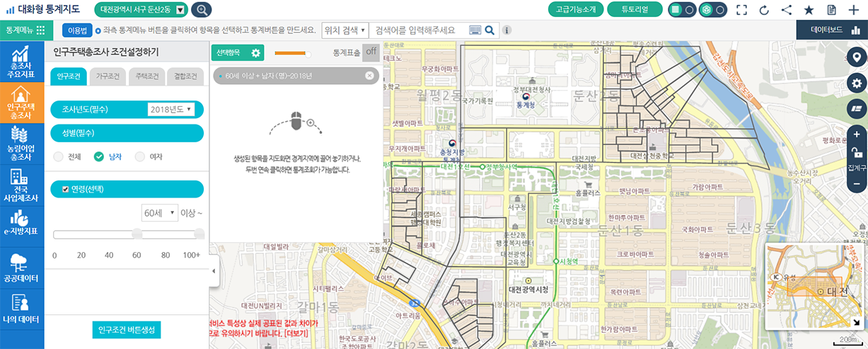Open the 60세 age dropdown

159,213
